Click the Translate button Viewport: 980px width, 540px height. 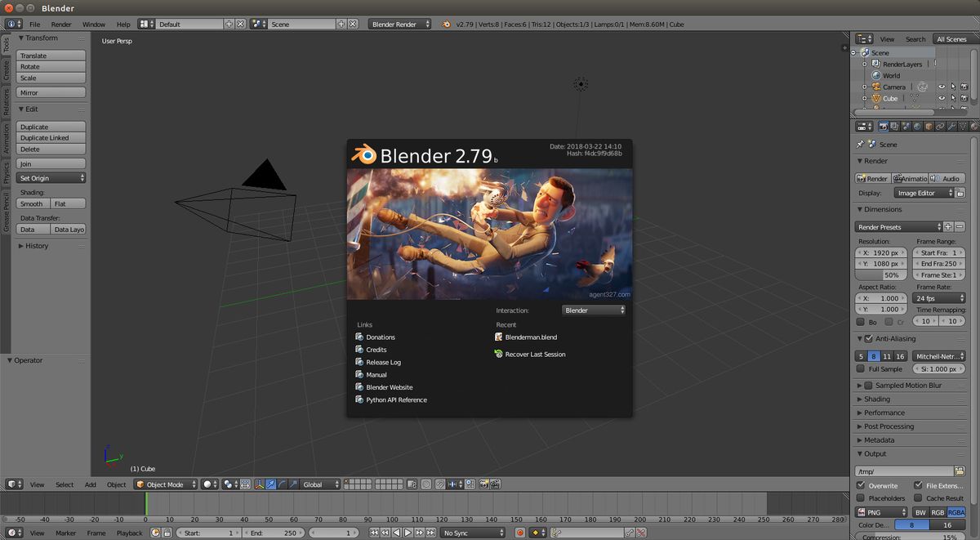click(x=51, y=56)
